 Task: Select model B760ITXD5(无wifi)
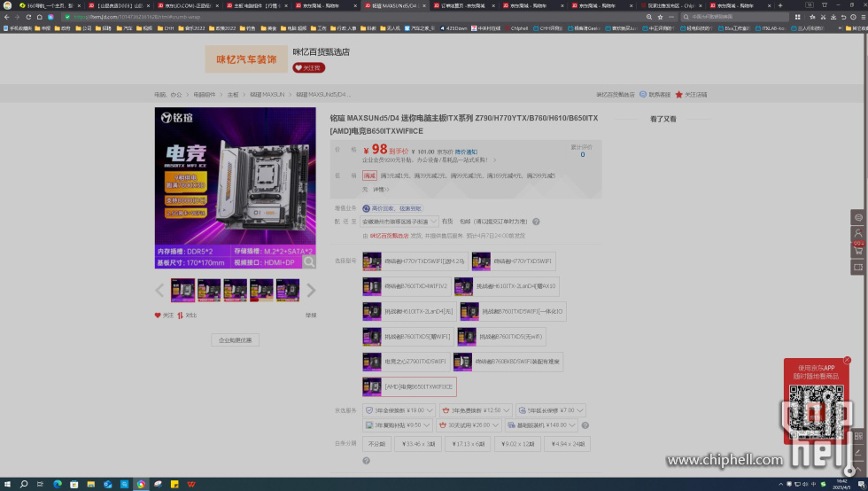point(501,337)
